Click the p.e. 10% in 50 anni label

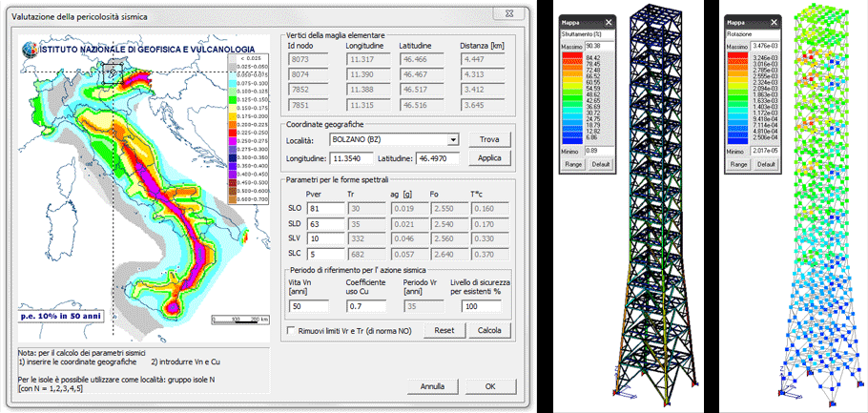pos(60,316)
